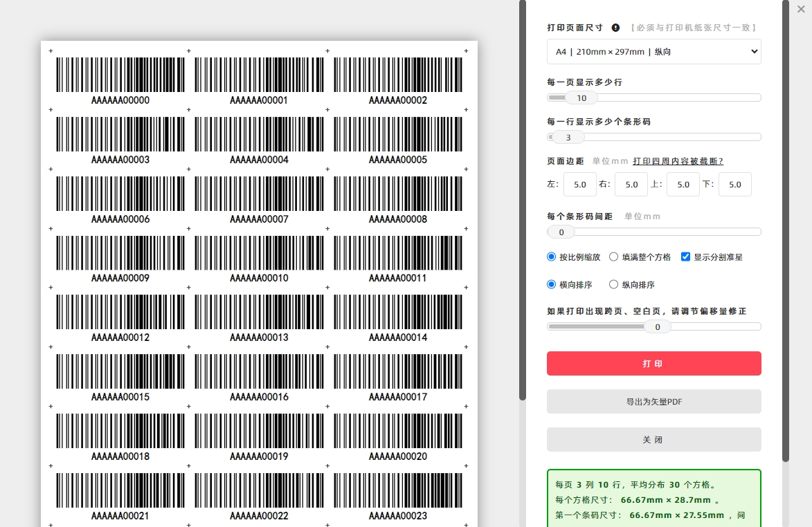Click the 右 margin input field
812x527 pixels.
pyautogui.click(x=631, y=185)
